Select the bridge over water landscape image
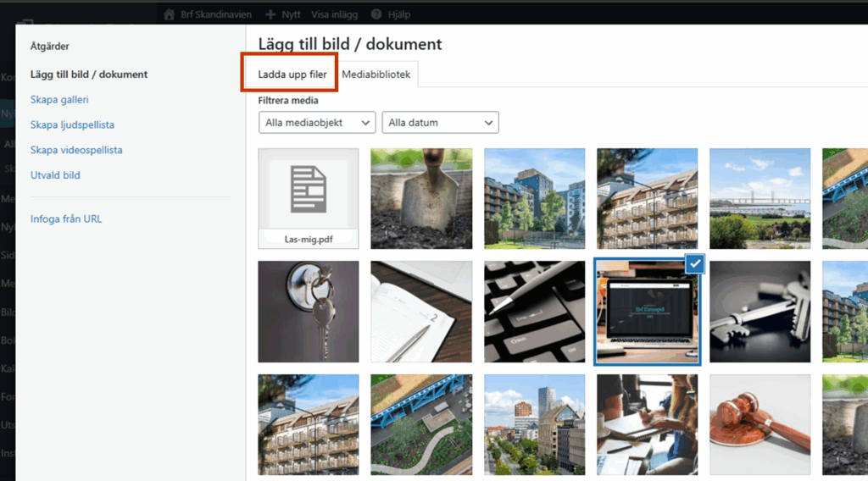 click(760, 198)
